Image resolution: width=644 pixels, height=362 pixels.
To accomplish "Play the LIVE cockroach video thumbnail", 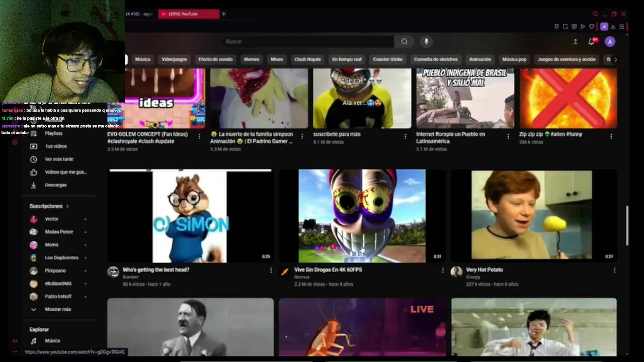I will click(x=362, y=327).
